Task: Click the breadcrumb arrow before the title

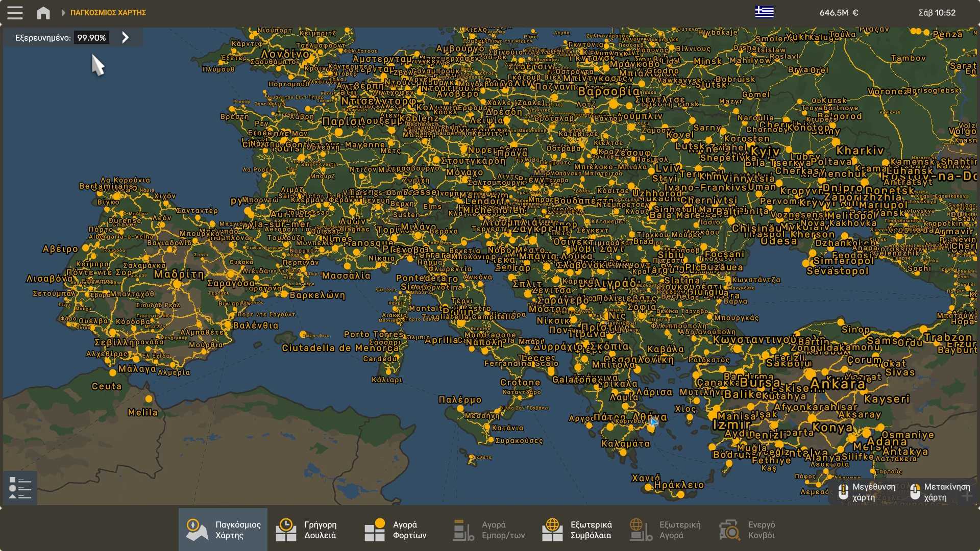Action: coord(63,12)
